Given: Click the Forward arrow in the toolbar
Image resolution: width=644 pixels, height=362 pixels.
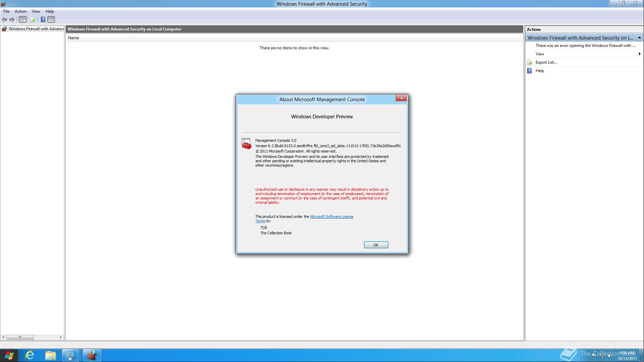Looking at the screenshot, I should [x=12, y=20].
